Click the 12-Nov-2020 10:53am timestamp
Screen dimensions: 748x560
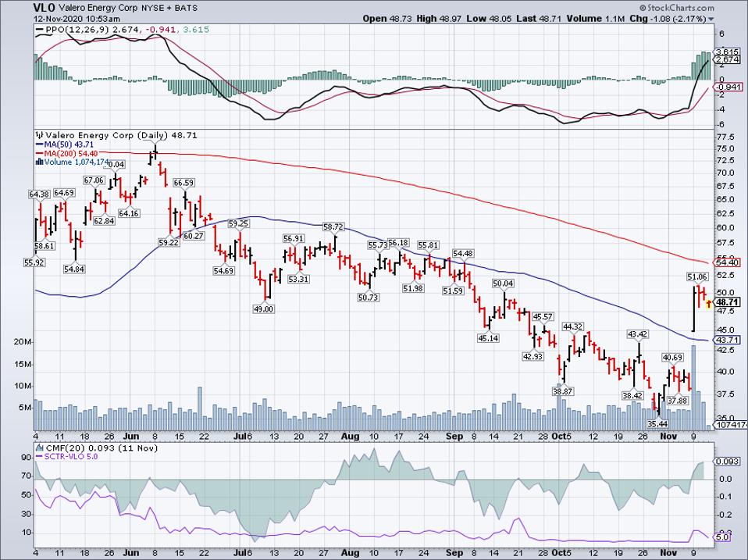pos(77,19)
